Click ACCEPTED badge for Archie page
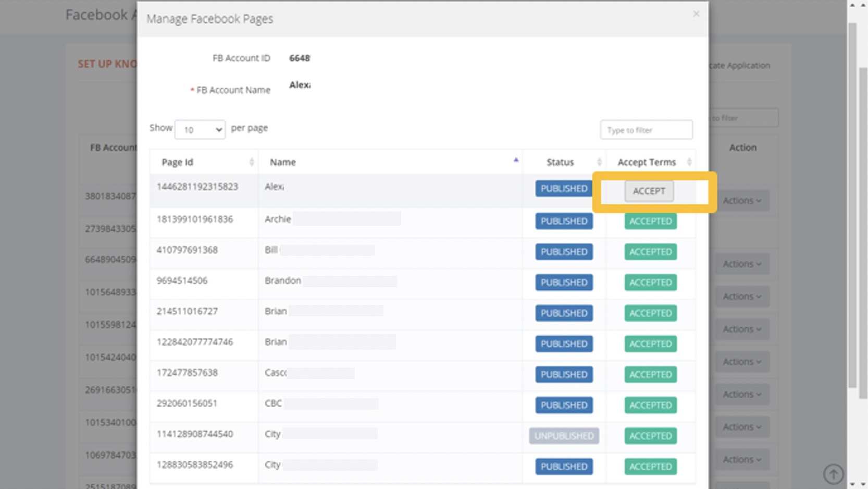This screenshot has height=489, width=868. pyautogui.click(x=650, y=221)
